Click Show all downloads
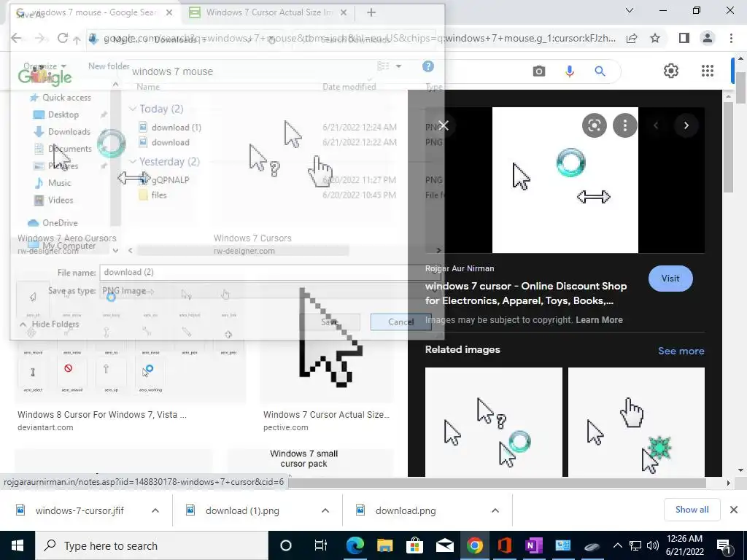 (692, 510)
